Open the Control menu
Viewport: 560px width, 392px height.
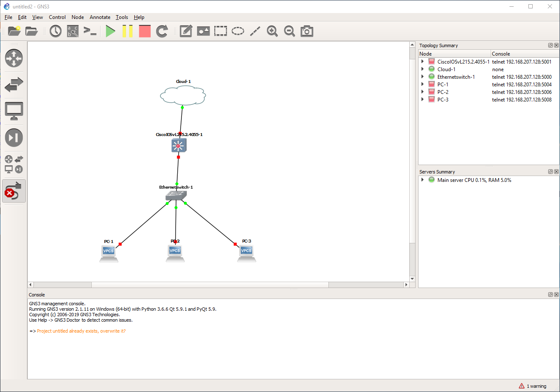(x=57, y=17)
